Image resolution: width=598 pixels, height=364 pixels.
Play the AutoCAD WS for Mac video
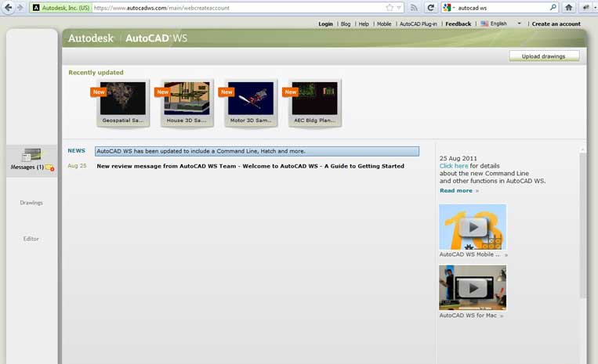click(x=472, y=287)
